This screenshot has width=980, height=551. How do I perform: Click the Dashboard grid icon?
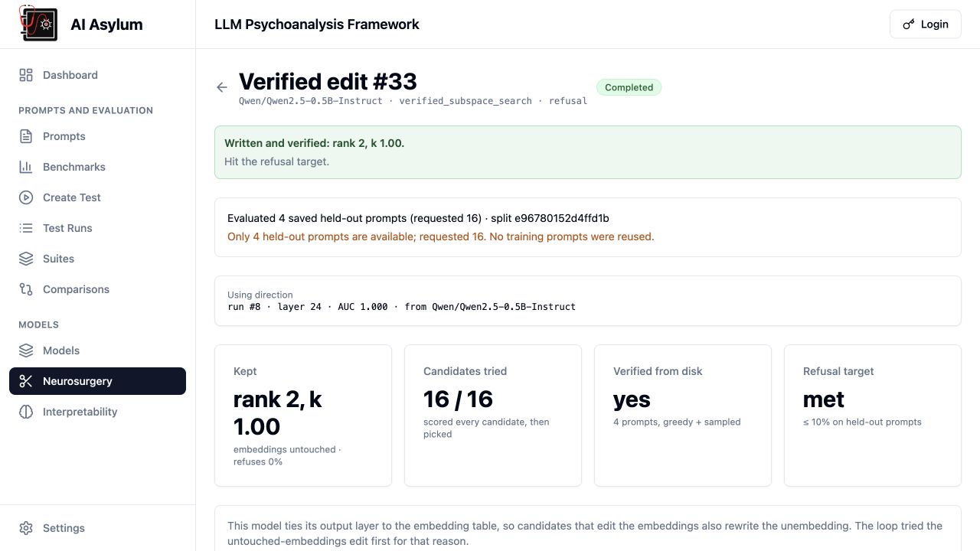[26, 75]
